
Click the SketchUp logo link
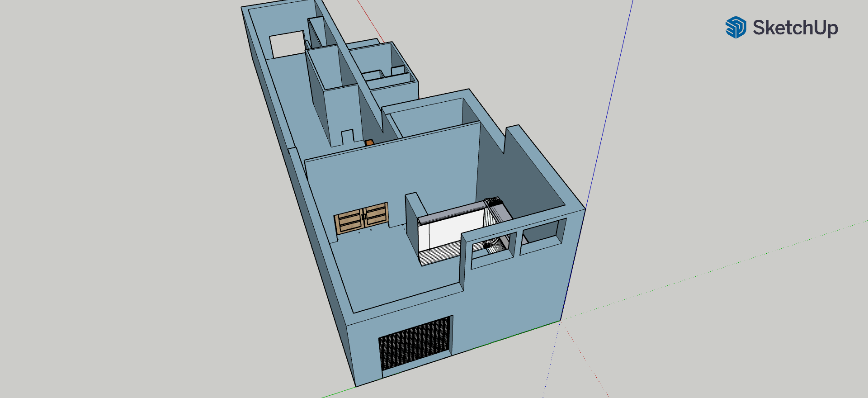782,28
